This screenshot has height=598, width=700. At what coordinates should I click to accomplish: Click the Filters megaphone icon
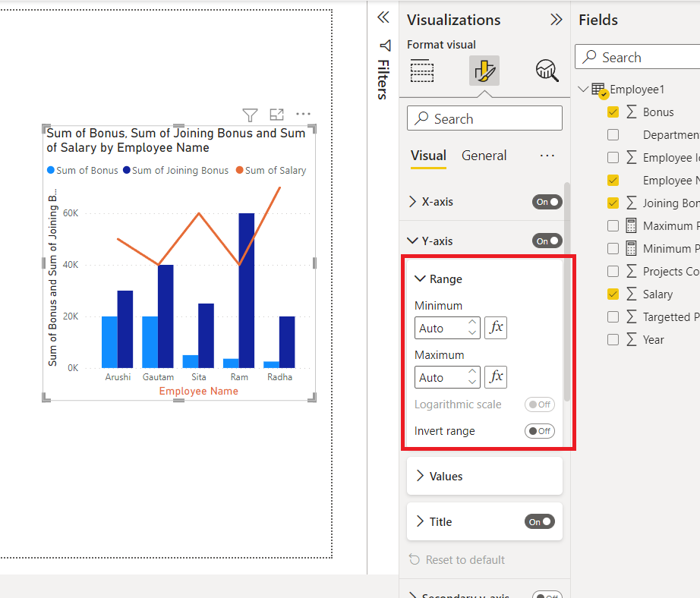[385, 46]
